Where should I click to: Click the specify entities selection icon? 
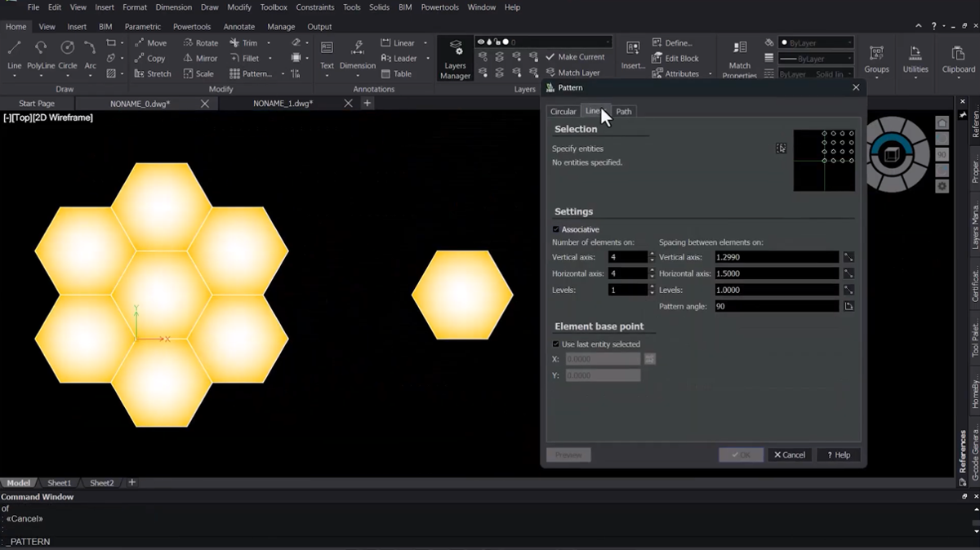click(782, 149)
